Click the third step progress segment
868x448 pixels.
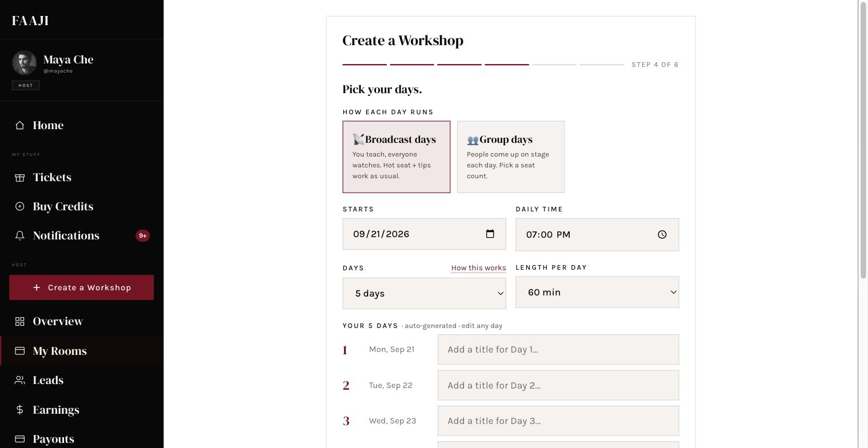click(459, 65)
